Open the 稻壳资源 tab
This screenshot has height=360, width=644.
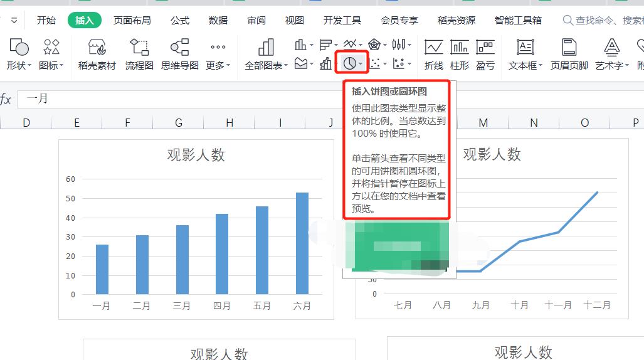457,20
